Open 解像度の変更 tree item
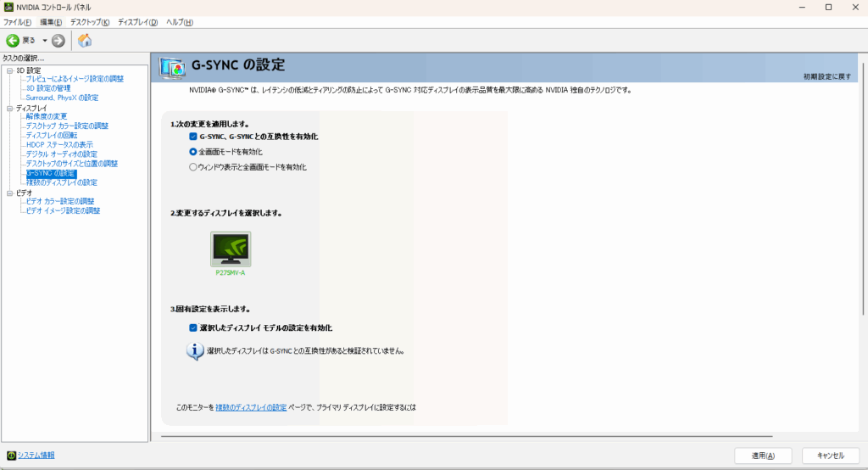This screenshot has width=868, height=470. click(x=47, y=116)
